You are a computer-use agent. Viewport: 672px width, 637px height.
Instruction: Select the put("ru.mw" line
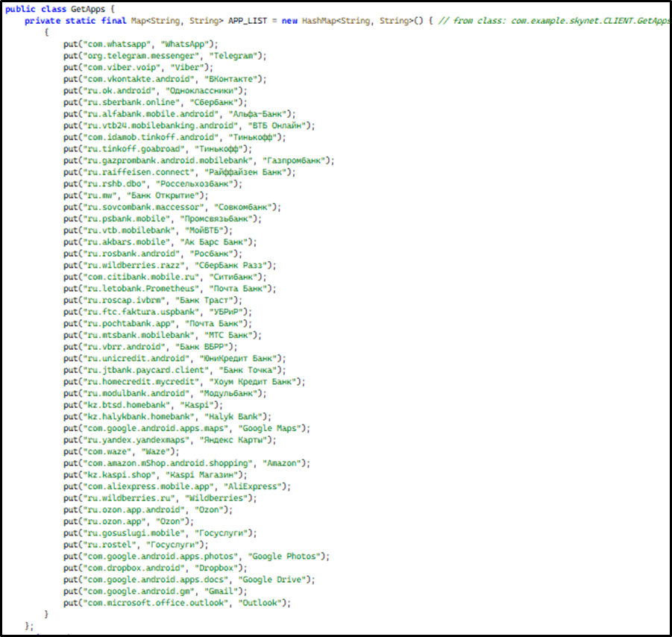point(136,195)
